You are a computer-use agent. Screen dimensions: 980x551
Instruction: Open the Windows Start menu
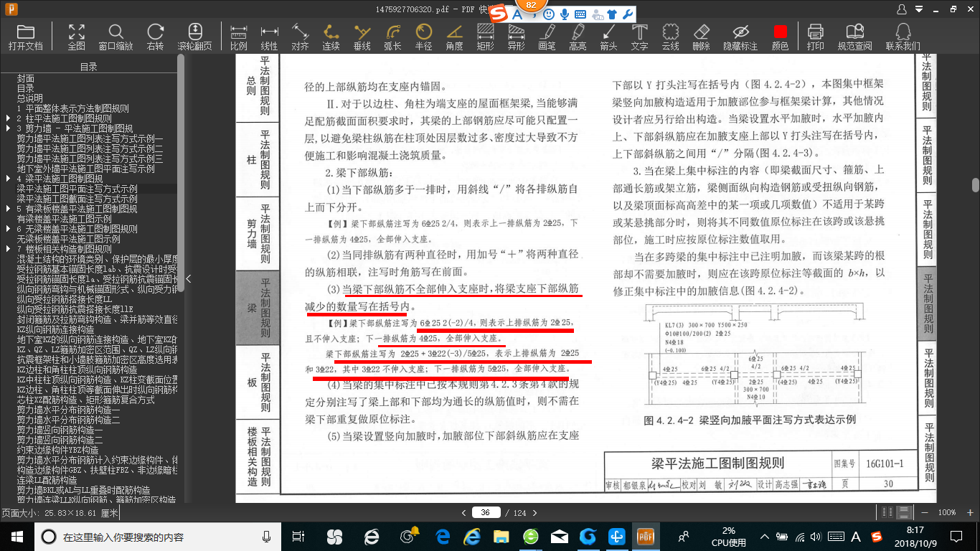click(17, 536)
